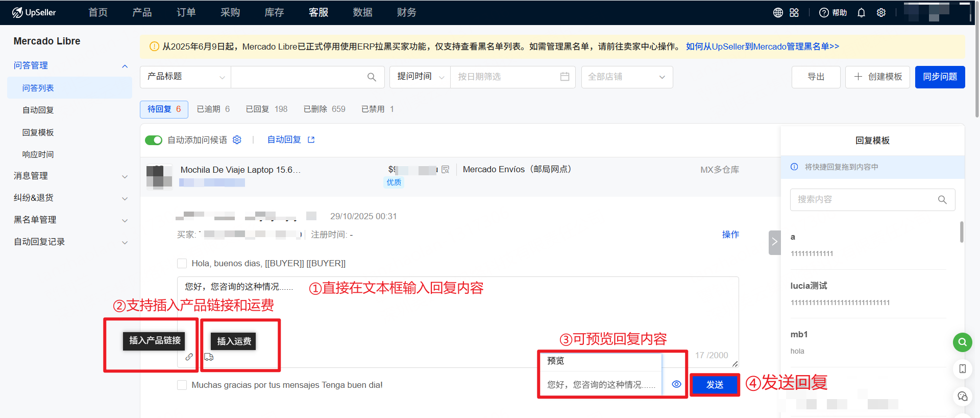
Task: Toggle auto-add greeting switch off
Action: (x=154, y=140)
